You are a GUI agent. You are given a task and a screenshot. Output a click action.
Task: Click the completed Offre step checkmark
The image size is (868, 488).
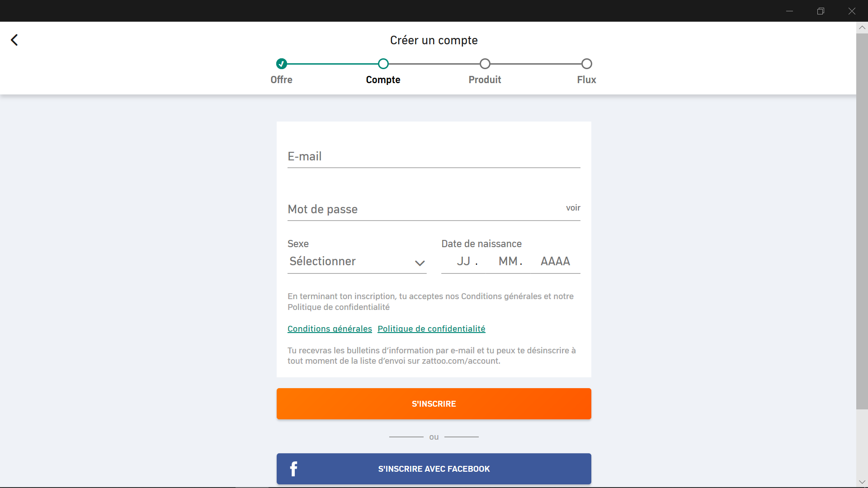[x=281, y=64]
